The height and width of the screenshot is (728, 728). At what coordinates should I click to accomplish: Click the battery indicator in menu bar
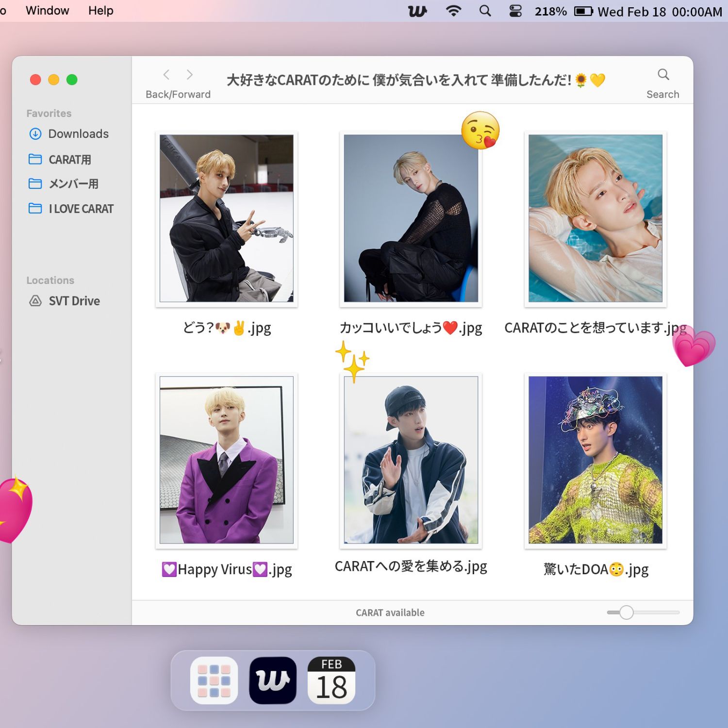point(583,11)
